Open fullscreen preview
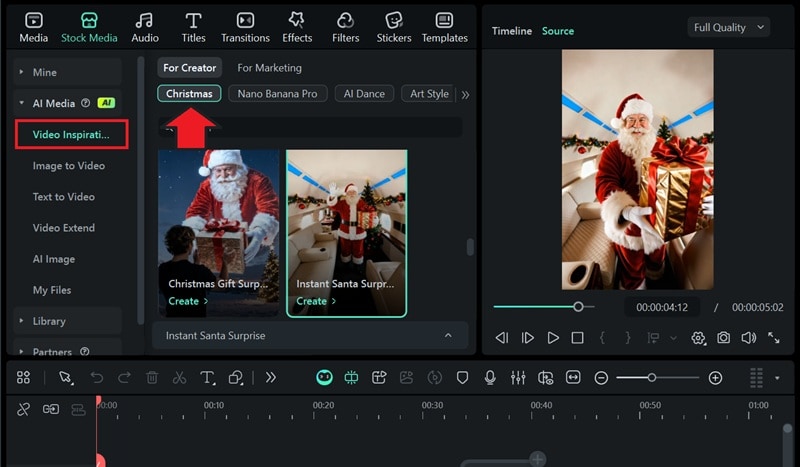Viewport: 800px width, 467px height. click(x=773, y=337)
